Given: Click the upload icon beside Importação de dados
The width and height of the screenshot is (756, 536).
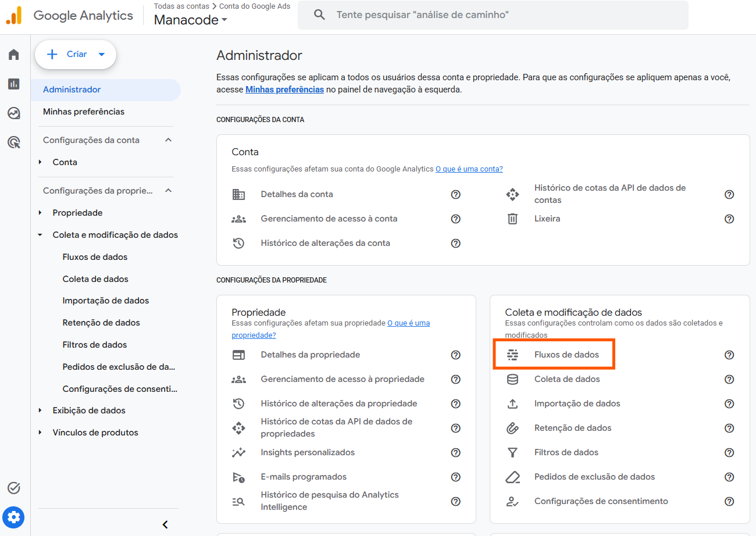Looking at the screenshot, I should coord(512,403).
